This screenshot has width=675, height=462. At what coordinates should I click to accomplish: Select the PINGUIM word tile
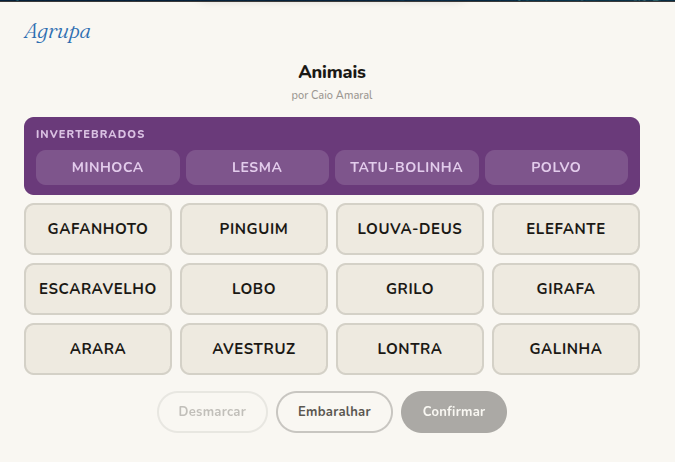(254, 229)
